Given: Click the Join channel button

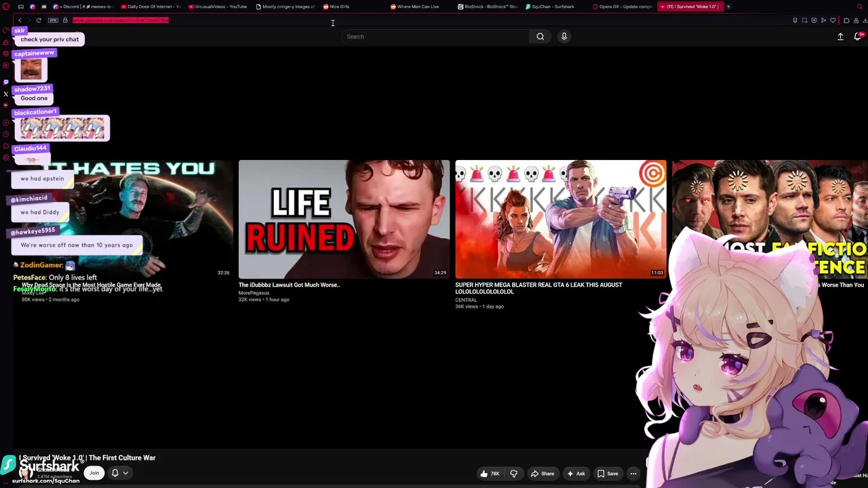Looking at the screenshot, I should pos(94,473).
